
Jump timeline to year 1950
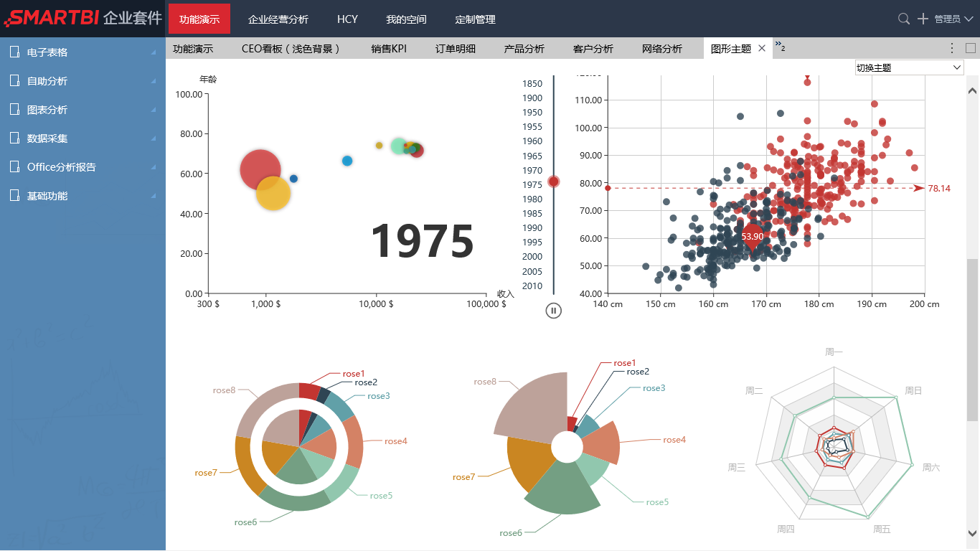[532, 113]
